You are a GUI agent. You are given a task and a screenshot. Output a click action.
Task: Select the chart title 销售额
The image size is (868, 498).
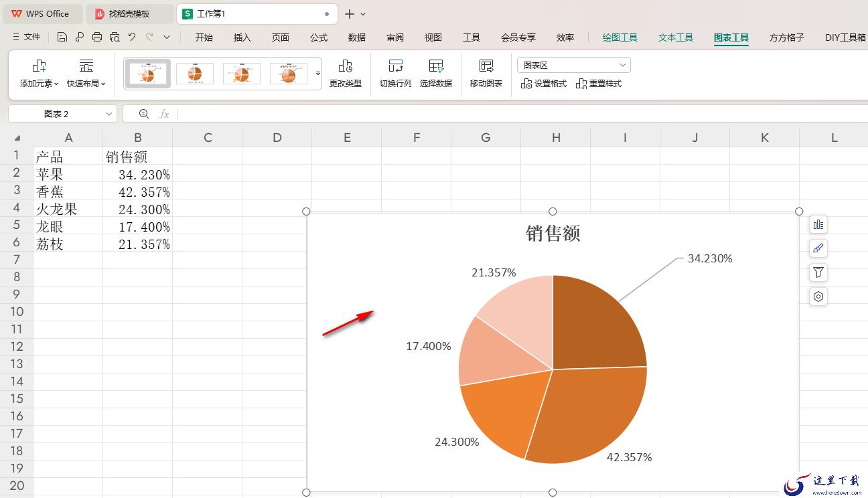[553, 234]
